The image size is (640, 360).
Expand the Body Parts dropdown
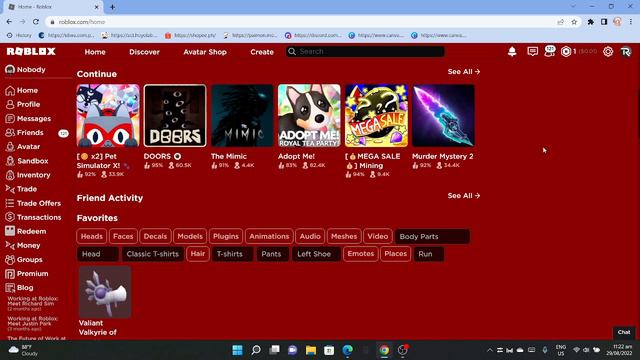[432, 237]
